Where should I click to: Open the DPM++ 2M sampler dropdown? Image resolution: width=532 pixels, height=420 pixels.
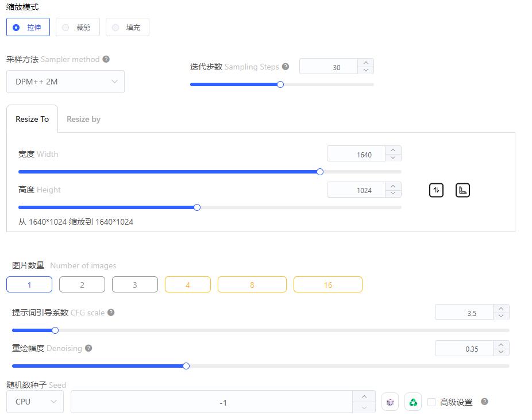(x=65, y=82)
